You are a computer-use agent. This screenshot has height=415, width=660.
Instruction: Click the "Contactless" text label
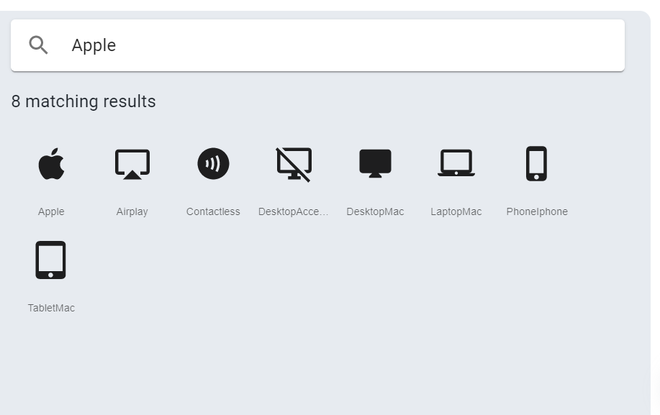213,211
